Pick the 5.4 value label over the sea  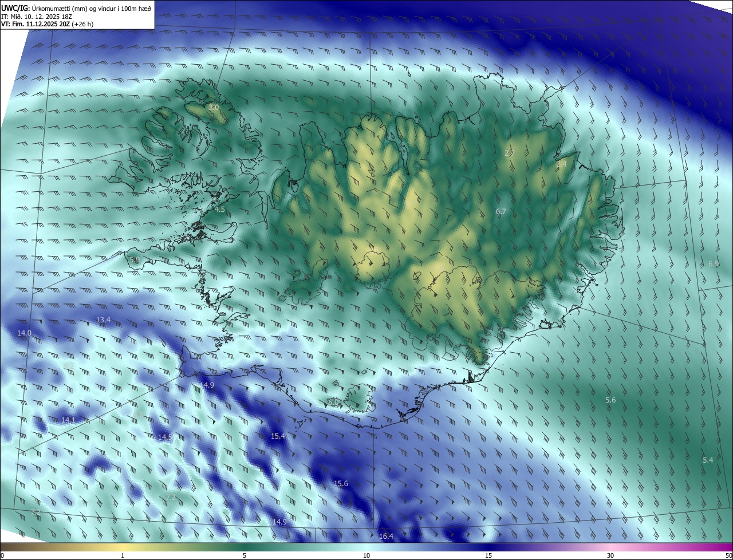[708, 460]
